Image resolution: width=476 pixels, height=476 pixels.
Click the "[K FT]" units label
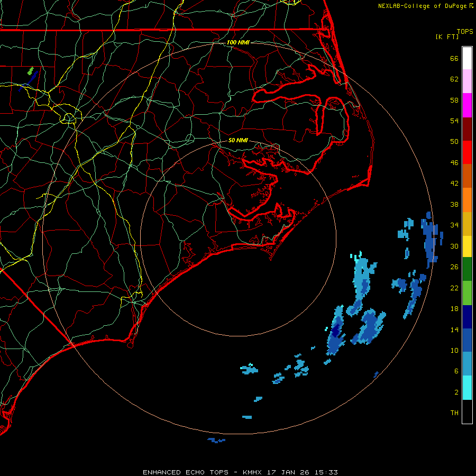click(447, 36)
